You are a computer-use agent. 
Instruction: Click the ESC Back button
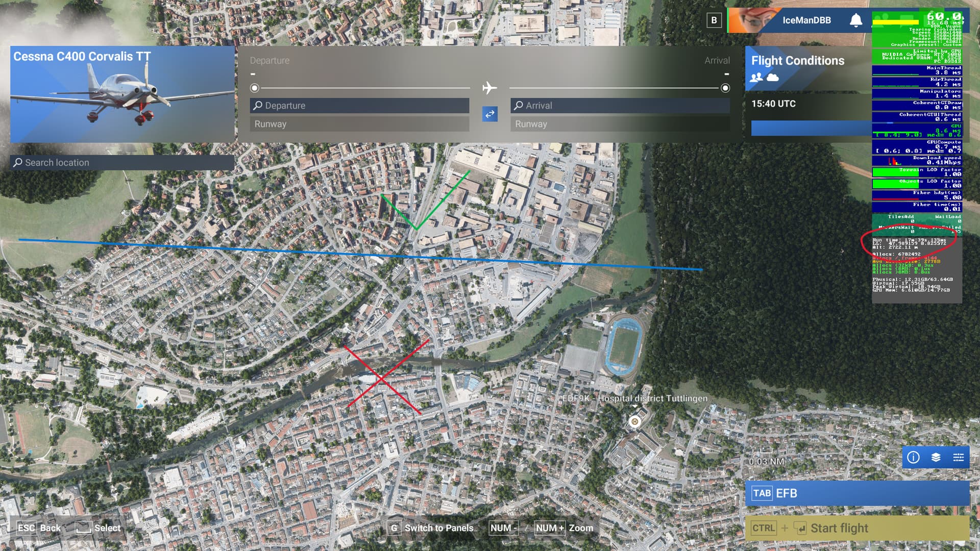click(x=39, y=528)
